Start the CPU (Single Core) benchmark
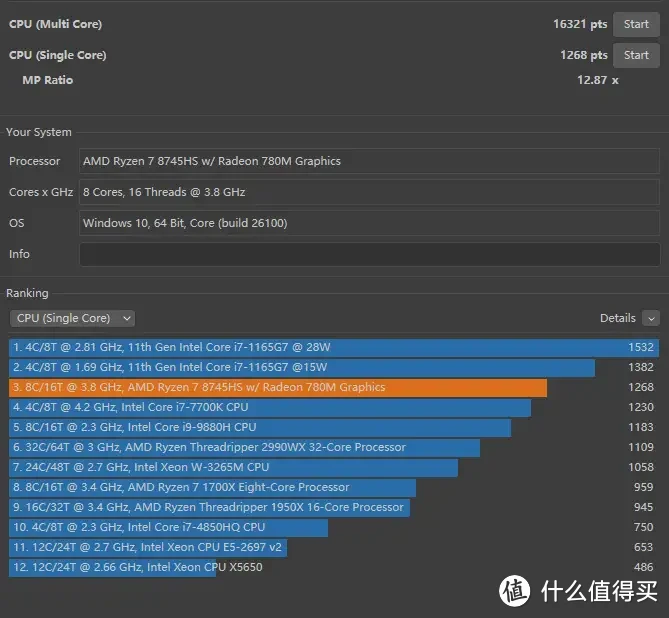 [x=636, y=55]
